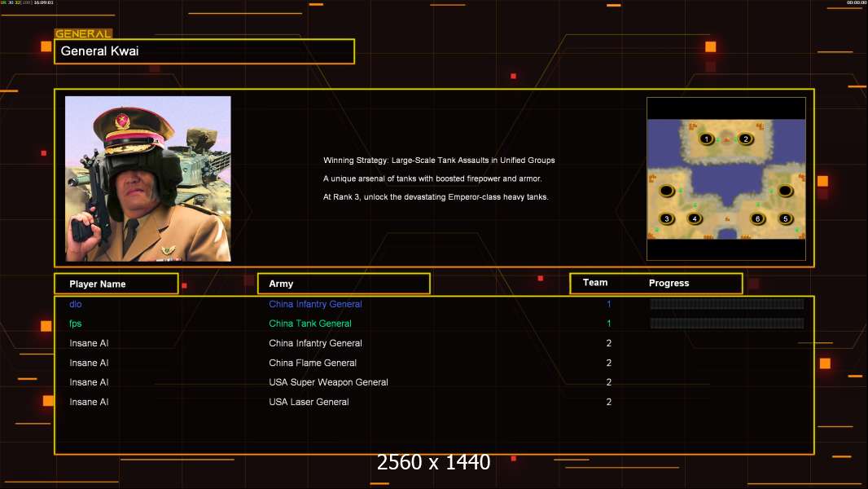The height and width of the screenshot is (489, 868).
Task: Click start position 2 on the map
Action: tap(746, 139)
